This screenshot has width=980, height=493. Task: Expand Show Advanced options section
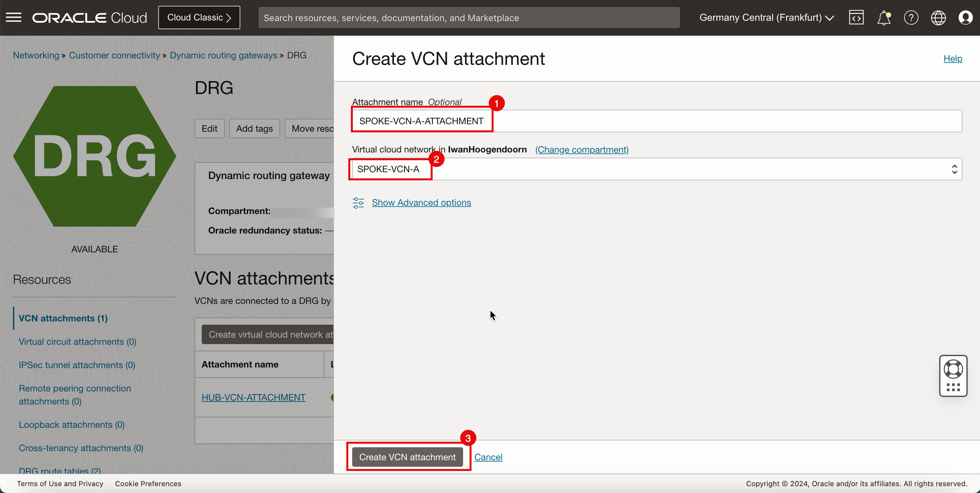pyautogui.click(x=421, y=202)
